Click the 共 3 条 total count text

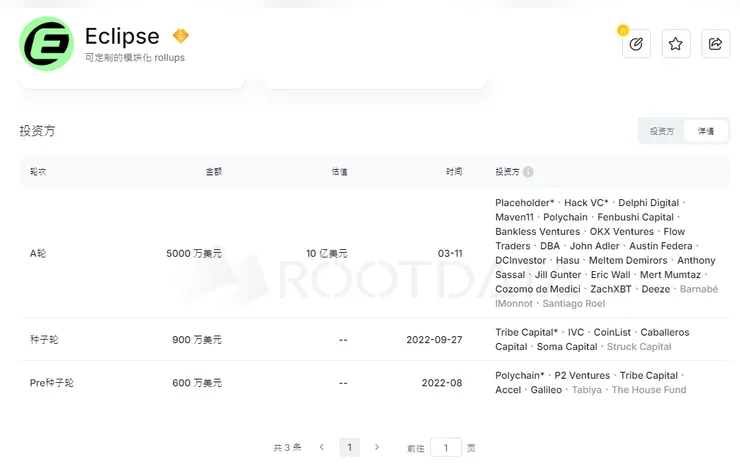pyautogui.click(x=287, y=447)
